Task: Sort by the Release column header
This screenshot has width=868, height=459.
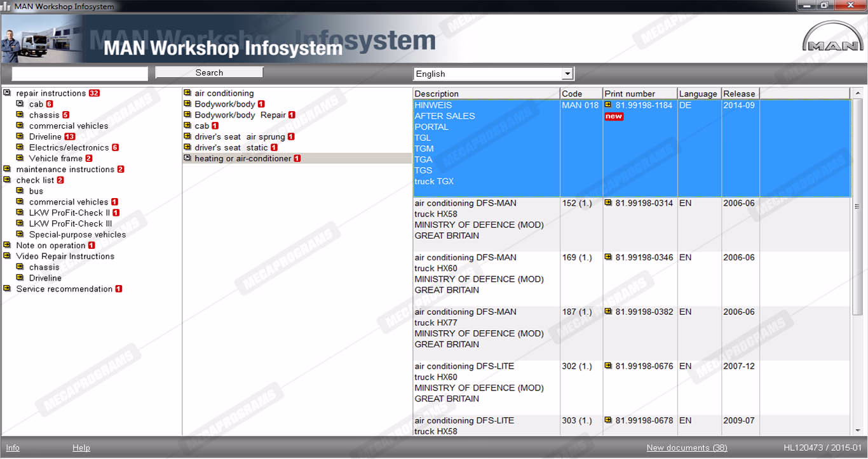Action: click(740, 93)
